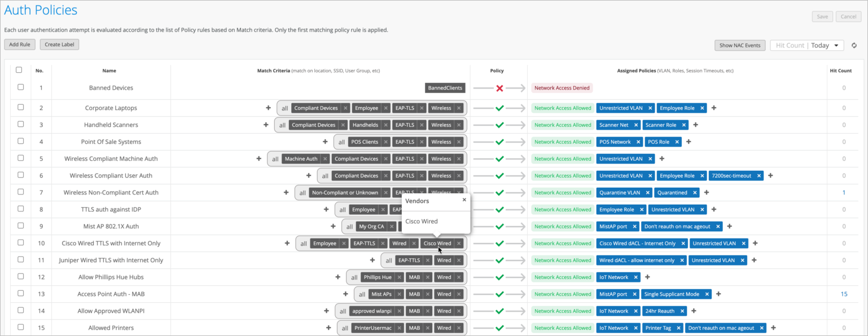Close the Vendors popup
This screenshot has width=868, height=336.
[x=464, y=200]
